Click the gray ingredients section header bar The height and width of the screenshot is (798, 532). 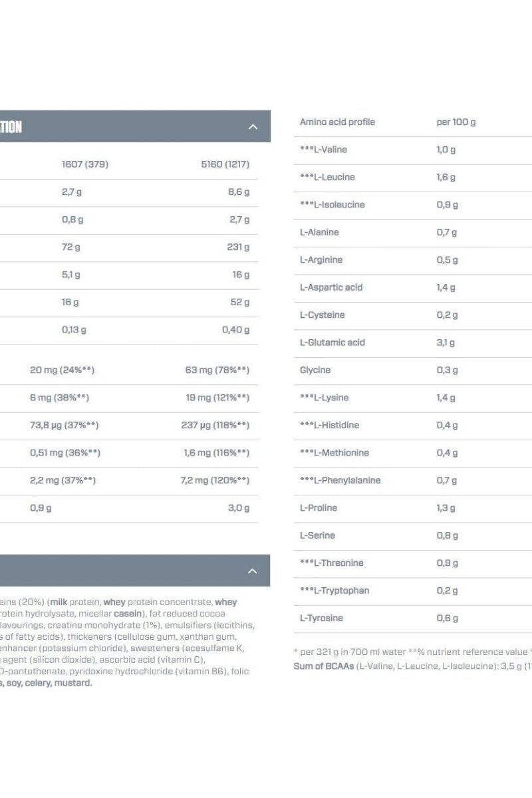[133, 570]
